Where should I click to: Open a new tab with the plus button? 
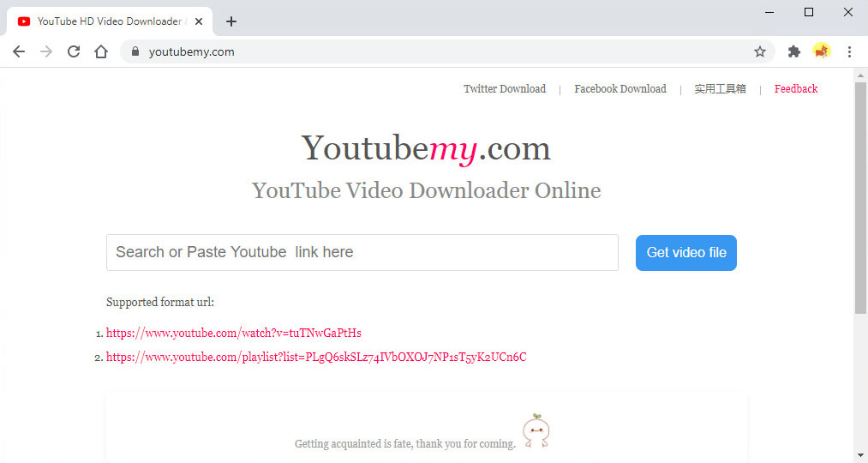tap(231, 21)
